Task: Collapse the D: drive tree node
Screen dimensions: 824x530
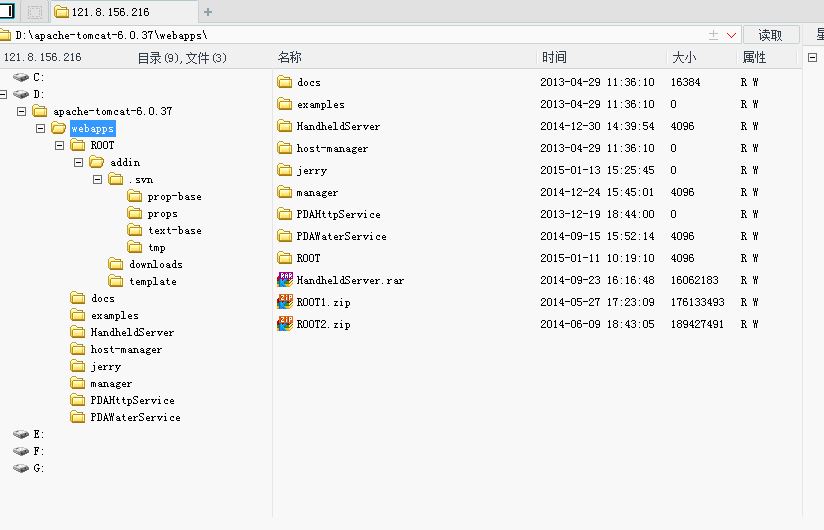Action: click(3, 95)
